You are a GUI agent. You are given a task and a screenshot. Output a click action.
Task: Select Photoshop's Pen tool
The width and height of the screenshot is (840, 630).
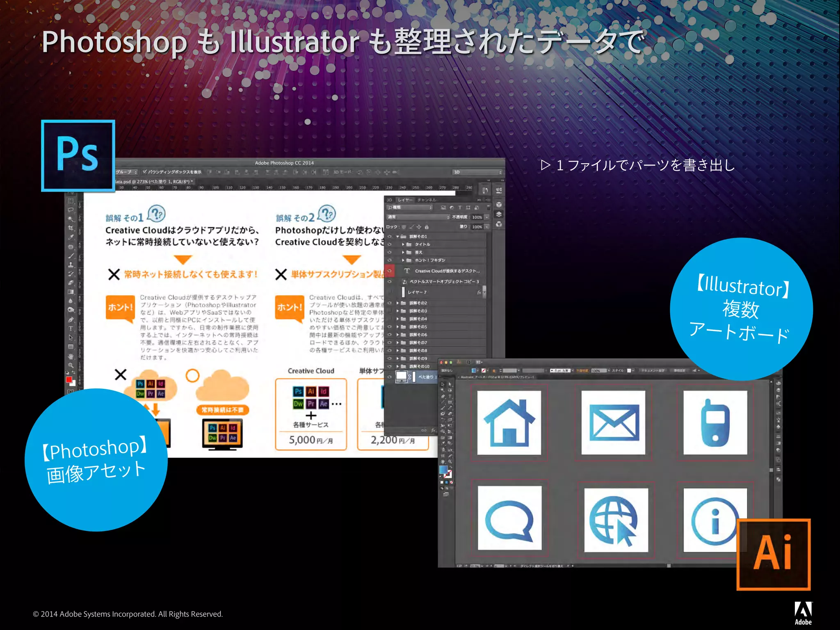click(71, 320)
